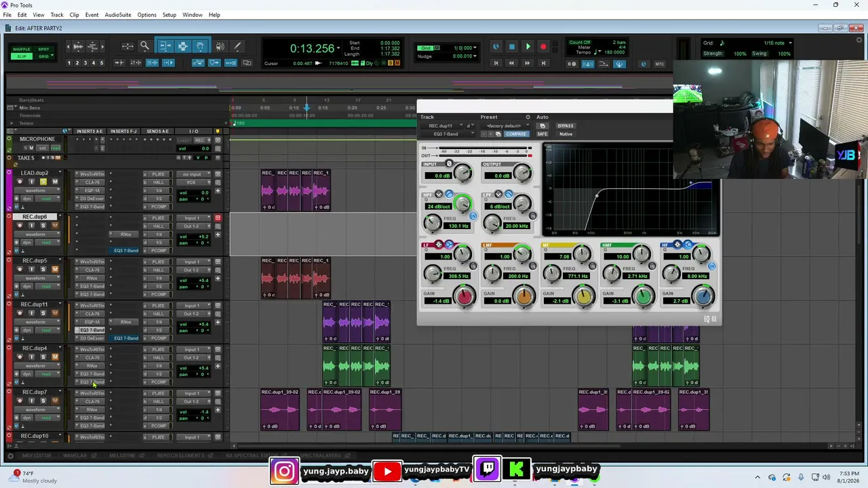This screenshot has width=868, height=488.
Task: Adjust the EQ Output gain knob
Action: pos(522,174)
